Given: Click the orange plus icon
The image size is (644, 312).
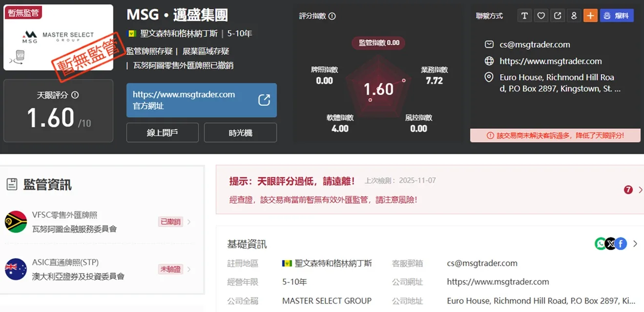Looking at the screenshot, I should point(591,16).
